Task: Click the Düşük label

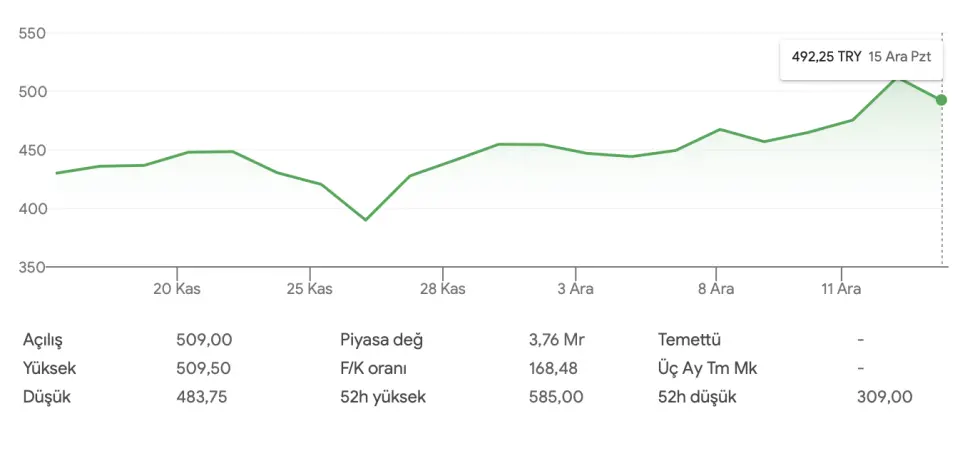Action: (47, 397)
